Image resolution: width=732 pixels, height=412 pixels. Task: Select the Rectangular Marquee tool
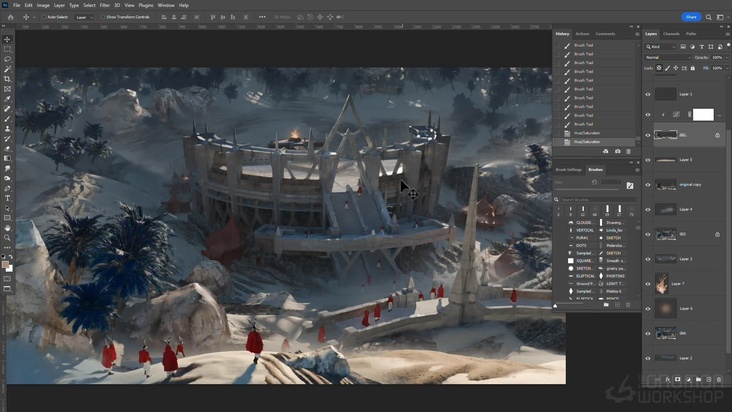[x=7, y=49]
